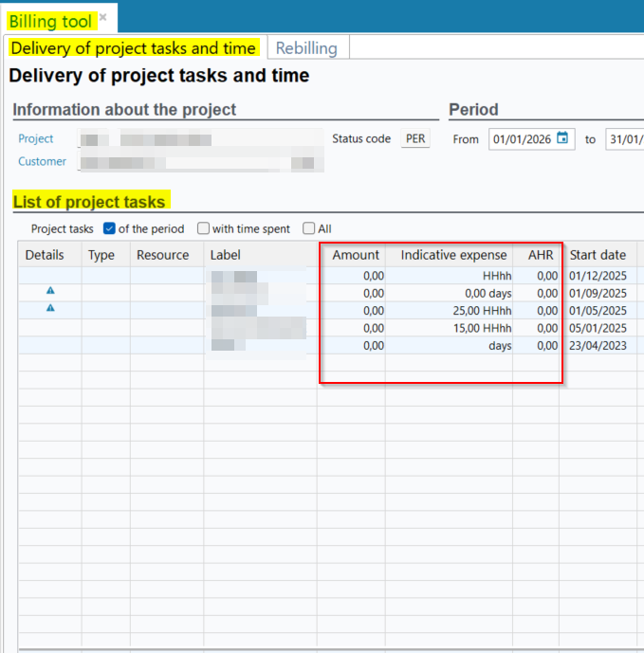Click the From date field 01/01/2026
The width and height of the screenshot is (644, 653).
coord(523,139)
